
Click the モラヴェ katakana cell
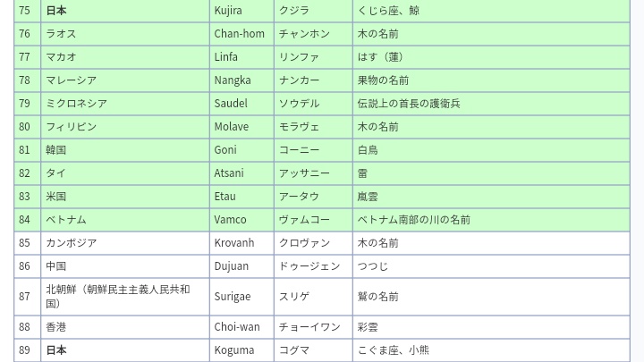313,127
